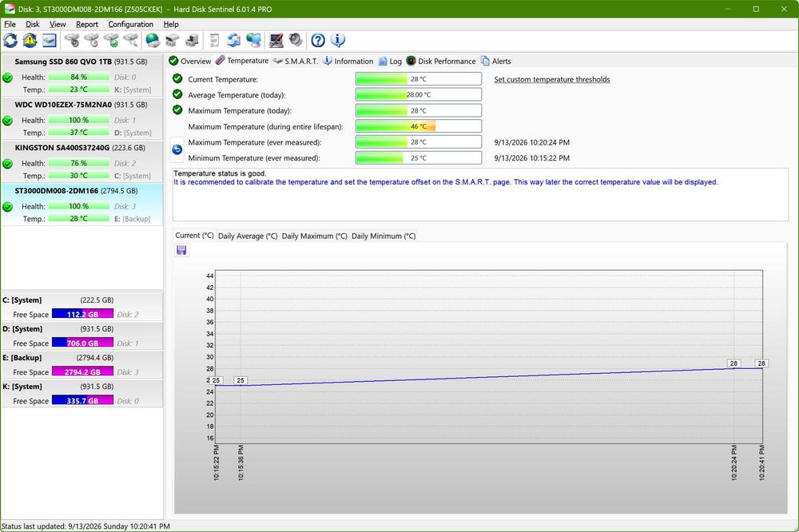Screen dimensions: 799x532
Task: Click the status last updated text
Action: [85, 526]
